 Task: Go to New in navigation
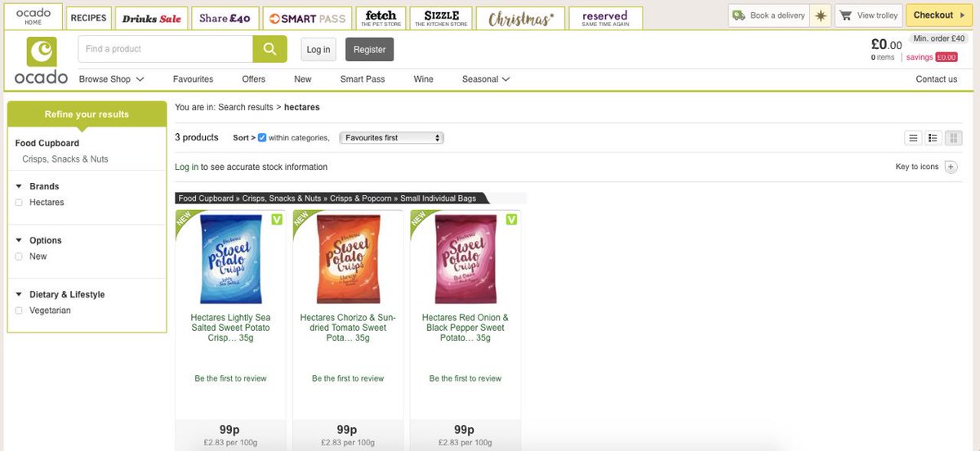click(303, 79)
